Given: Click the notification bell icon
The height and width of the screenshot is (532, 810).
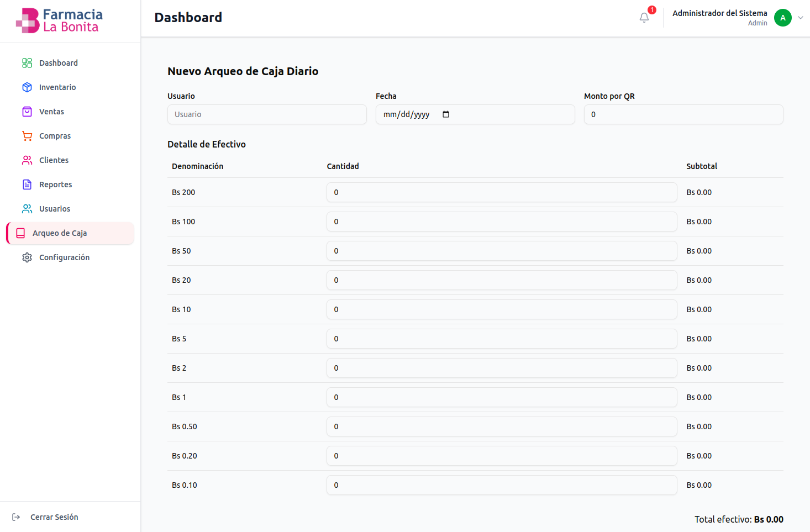Looking at the screenshot, I should 644,18.
